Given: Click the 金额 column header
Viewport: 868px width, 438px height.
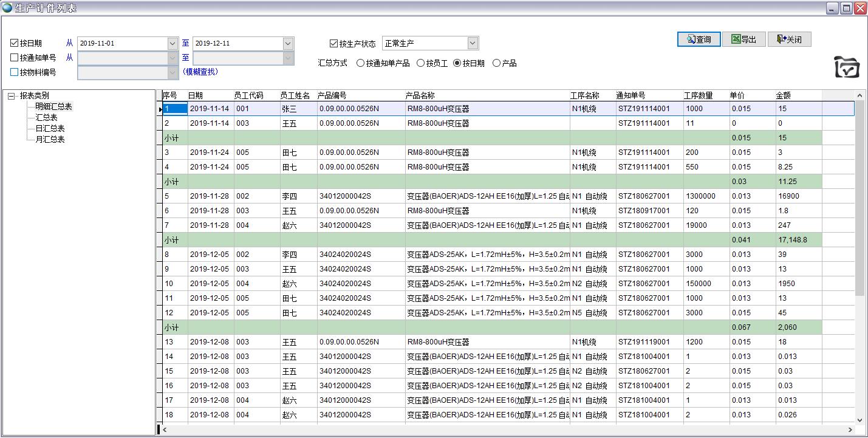Looking at the screenshot, I should [x=798, y=95].
